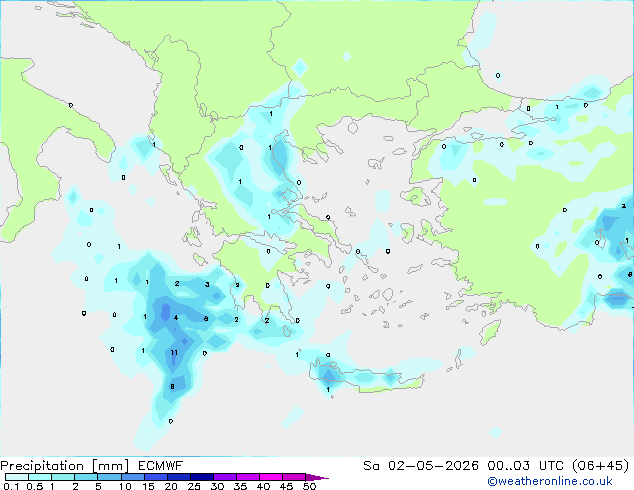Click the 25–30 mm dark blue swatch
Viewport: 634px width, 490px height.
click(201, 477)
